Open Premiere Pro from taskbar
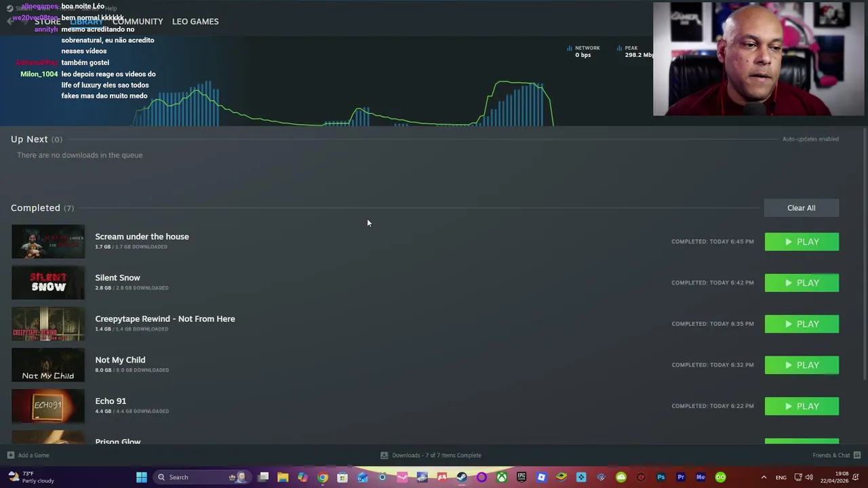 681,477
